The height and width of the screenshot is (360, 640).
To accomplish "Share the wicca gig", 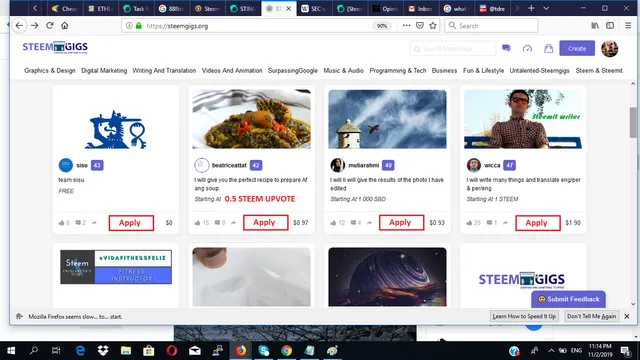I will click(505, 223).
